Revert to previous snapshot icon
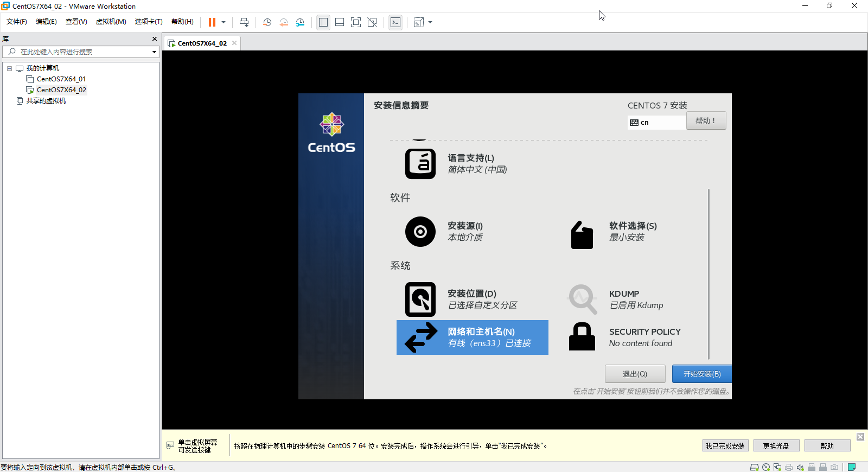868x472 pixels. (x=284, y=22)
